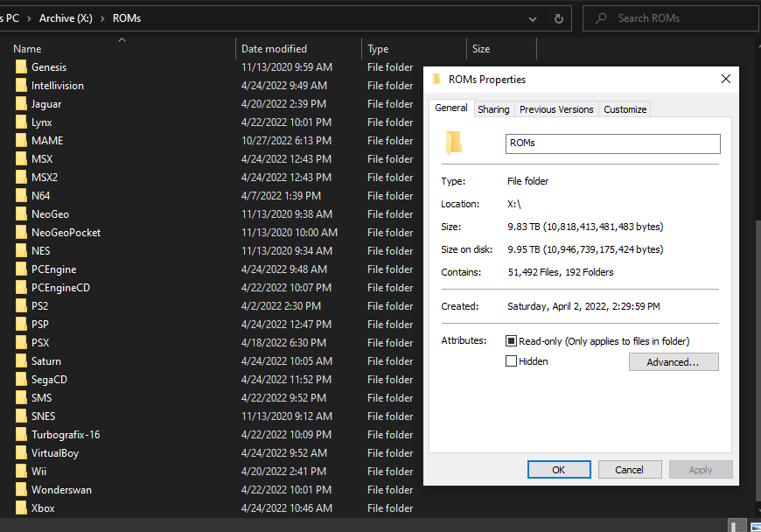Screen dimensions: 761x532
Task: Select the VirtualBoy folder icon
Action: [x=21, y=453]
